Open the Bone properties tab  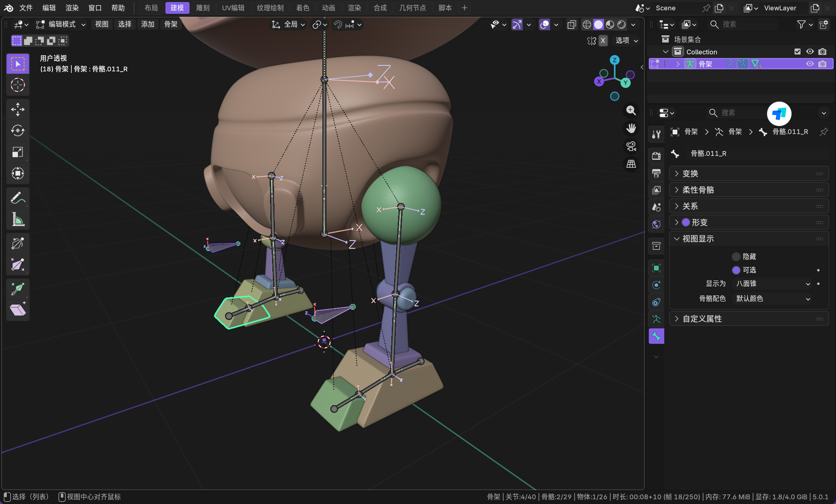[x=656, y=336]
